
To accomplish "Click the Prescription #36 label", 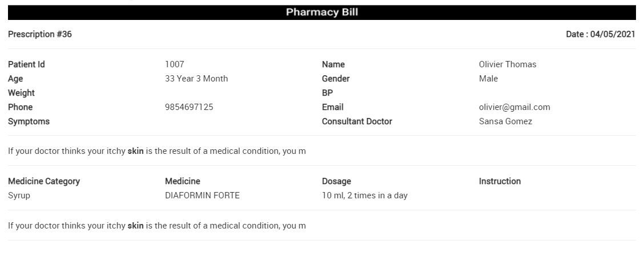I will point(40,34).
